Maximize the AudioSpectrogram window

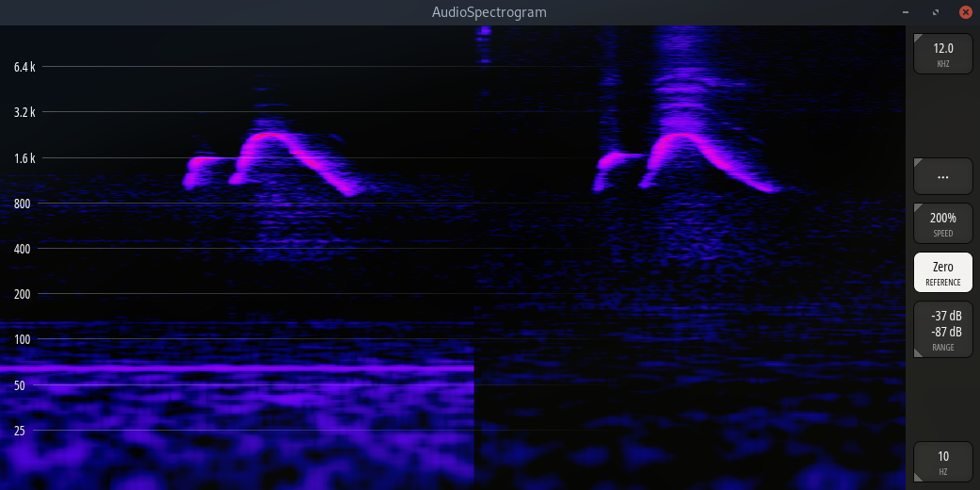tap(936, 12)
